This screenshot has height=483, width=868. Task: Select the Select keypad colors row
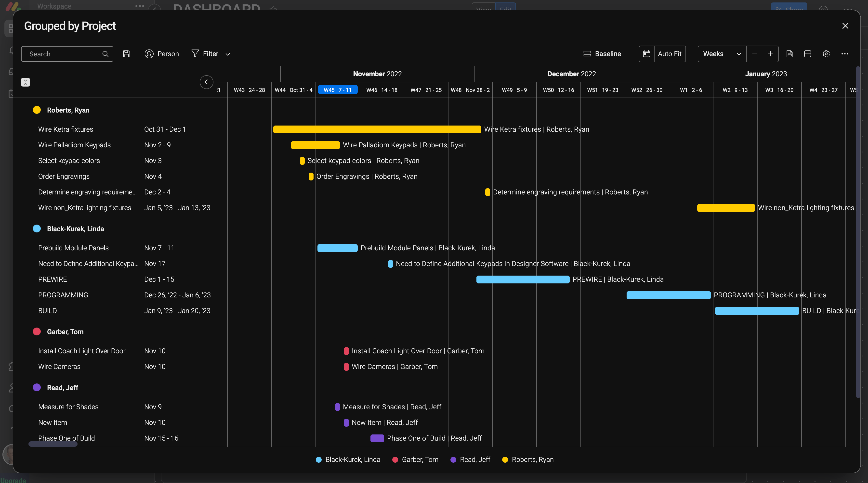pos(115,161)
